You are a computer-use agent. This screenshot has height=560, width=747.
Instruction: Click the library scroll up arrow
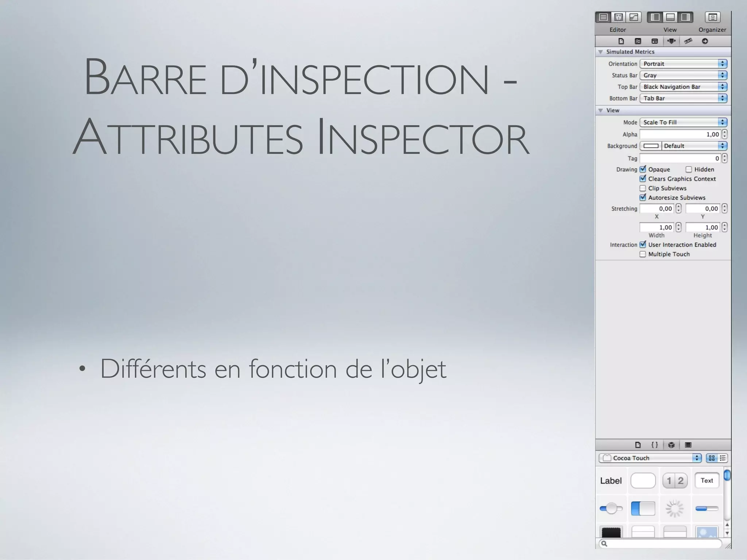click(727, 525)
